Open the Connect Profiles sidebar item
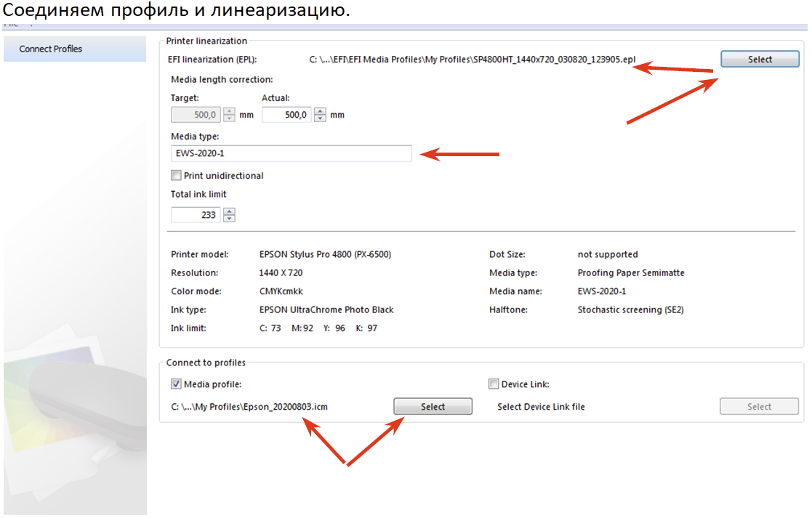The image size is (812, 518). (x=75, y=49)
